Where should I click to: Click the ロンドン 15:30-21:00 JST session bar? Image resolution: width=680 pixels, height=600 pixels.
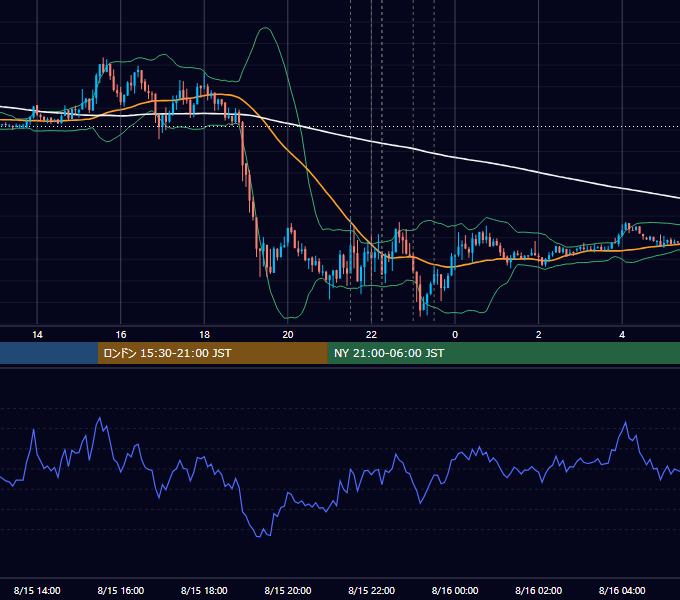212,353
